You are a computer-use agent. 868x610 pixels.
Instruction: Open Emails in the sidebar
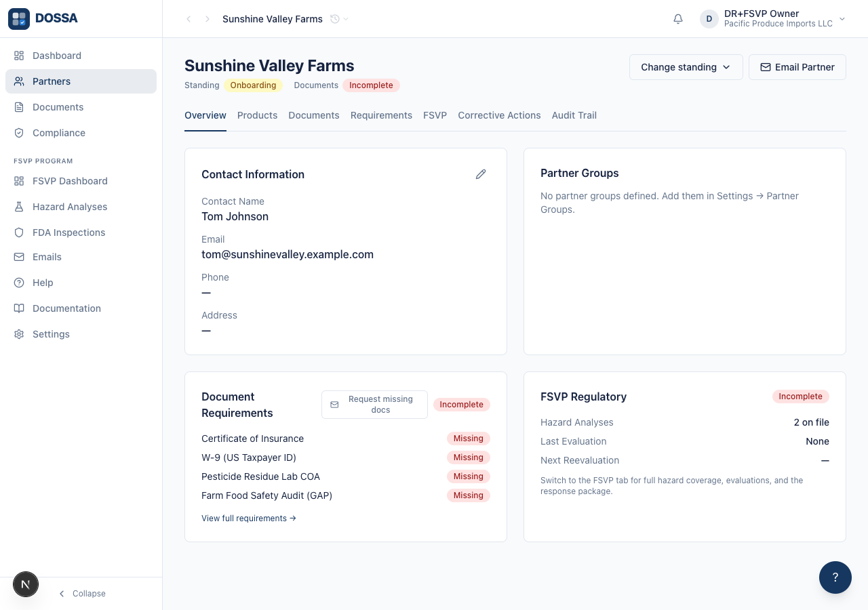[x=81, y=257]
